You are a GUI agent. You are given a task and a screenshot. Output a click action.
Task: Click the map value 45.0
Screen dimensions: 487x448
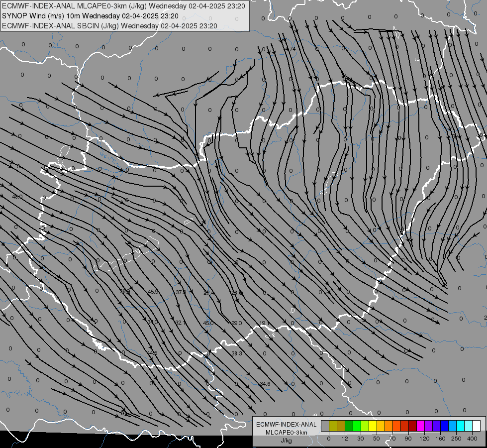coord(208,323)
